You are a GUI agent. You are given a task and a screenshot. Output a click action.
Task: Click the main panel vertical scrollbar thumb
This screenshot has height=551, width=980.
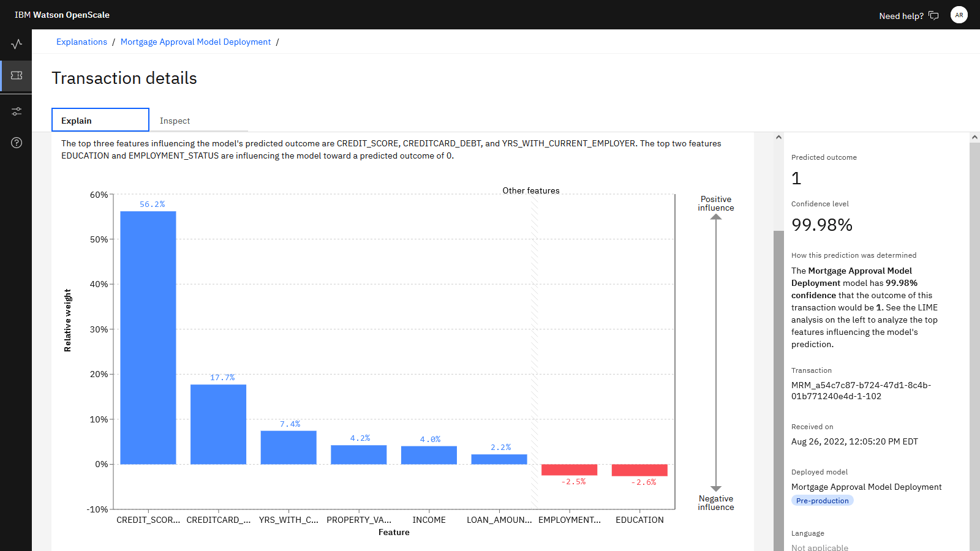tap(778, 391)
